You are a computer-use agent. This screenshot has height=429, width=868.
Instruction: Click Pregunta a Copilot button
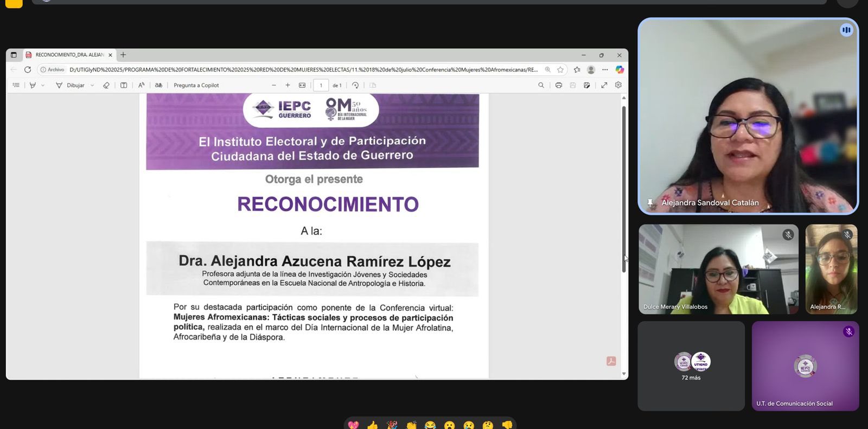click(x=196, y=85)
